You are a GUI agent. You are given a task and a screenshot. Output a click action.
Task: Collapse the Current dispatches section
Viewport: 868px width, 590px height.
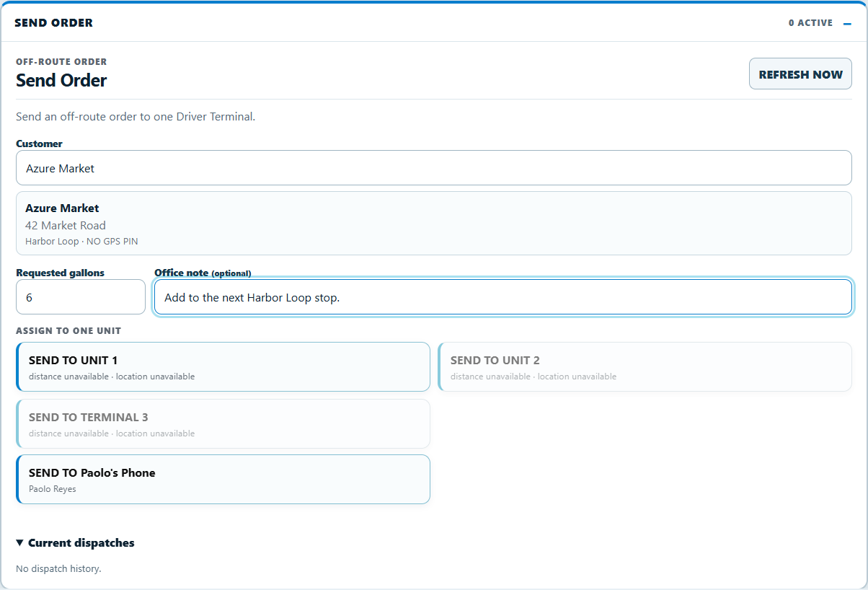(75, 543)
